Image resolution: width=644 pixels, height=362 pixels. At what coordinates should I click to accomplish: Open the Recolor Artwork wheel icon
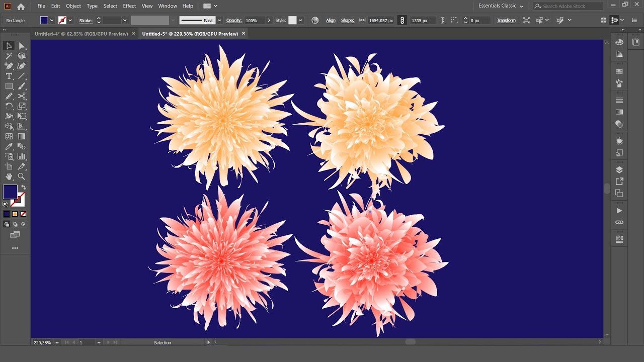(315, 20)
